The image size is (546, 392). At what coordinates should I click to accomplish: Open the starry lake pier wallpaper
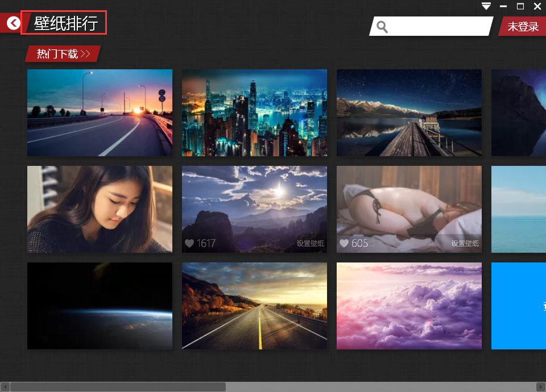(409, 112)
